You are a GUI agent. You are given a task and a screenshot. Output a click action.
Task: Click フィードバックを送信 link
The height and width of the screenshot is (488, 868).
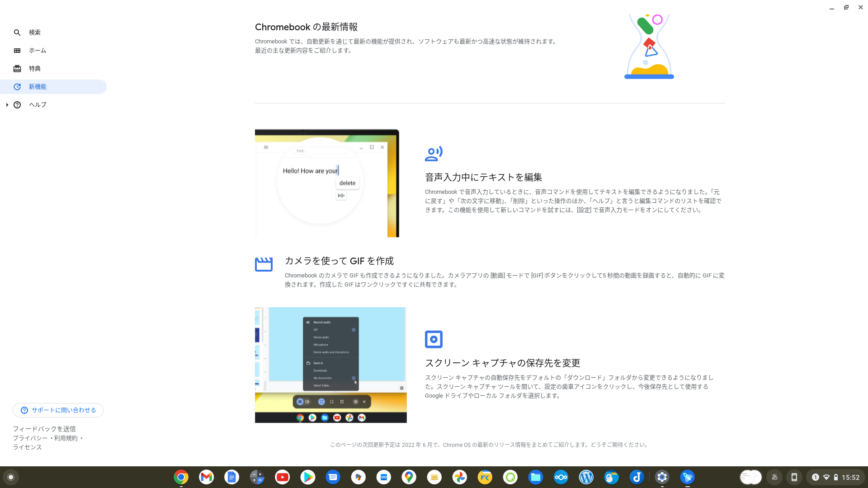pos(44,429)
